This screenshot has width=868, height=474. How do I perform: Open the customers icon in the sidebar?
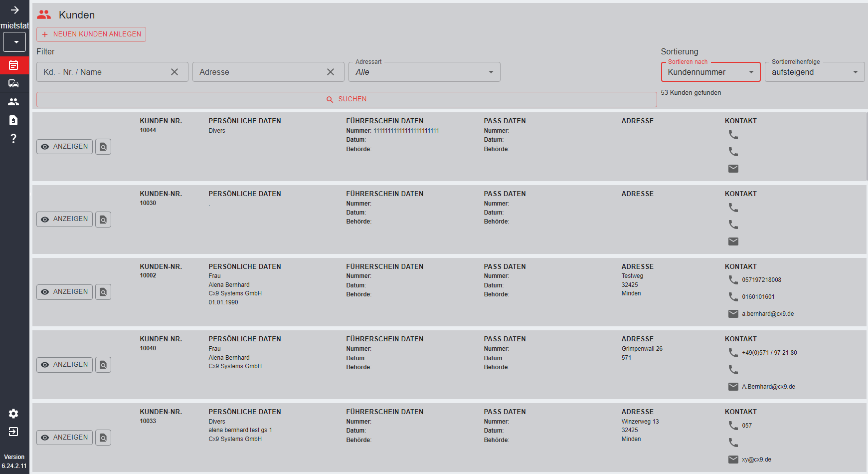13,102
